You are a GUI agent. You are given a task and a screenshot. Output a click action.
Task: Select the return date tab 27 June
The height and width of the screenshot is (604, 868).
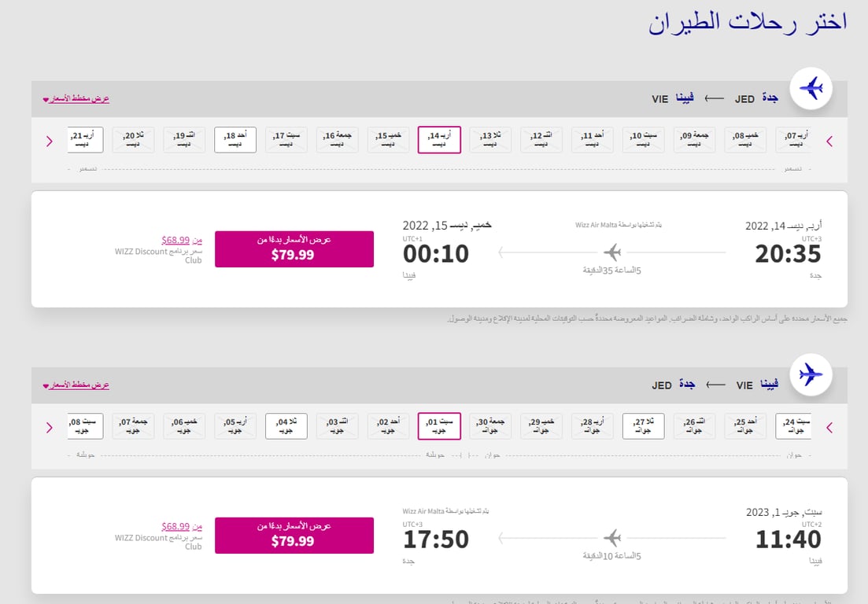point(643,426)
